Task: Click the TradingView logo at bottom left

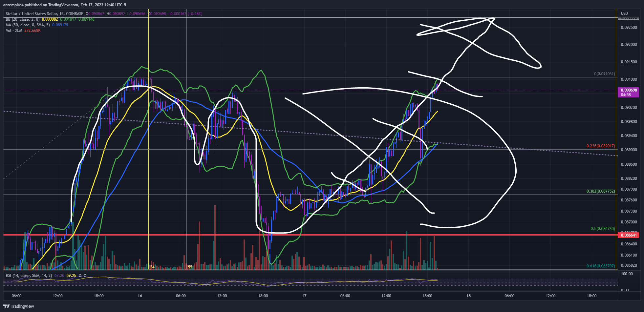Action: click(x=19, y=306)
